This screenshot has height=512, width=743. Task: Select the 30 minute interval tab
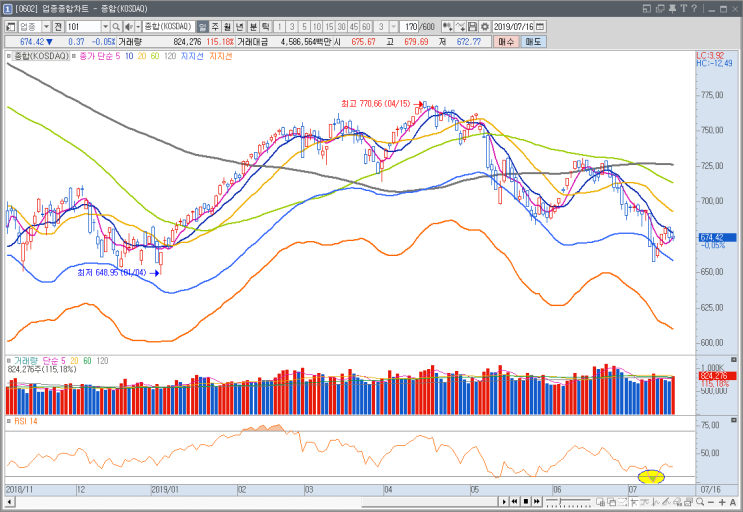[341, 27]
